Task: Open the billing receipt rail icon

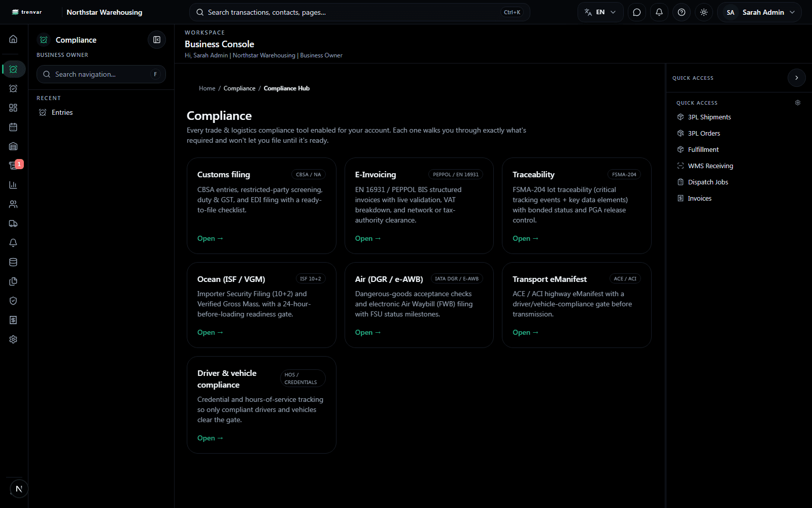Action: click(x=13, y=320)
